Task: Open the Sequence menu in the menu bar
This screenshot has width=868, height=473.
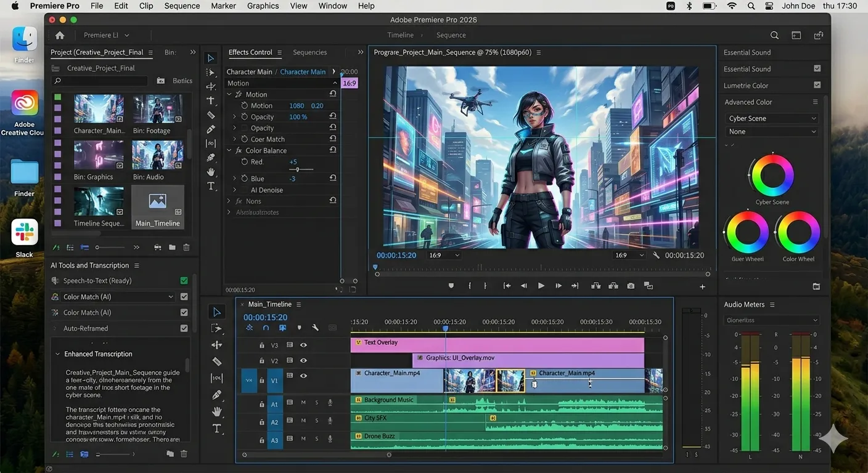Action: tap(182, 6)
